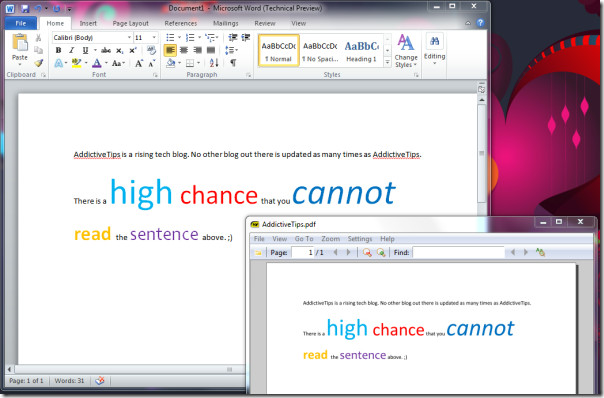Click the Grow Font icon
Viewport: 604px width, 398px height.
[139, 63]
